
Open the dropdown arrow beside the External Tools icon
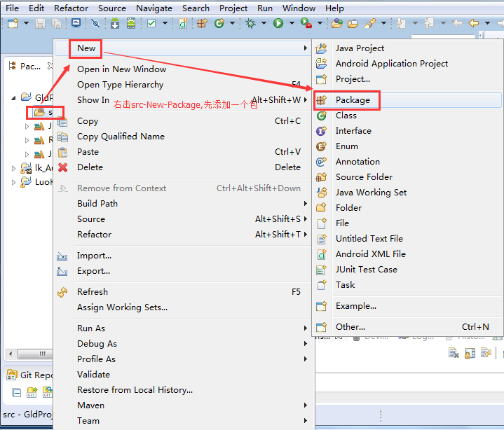point(320,23)
